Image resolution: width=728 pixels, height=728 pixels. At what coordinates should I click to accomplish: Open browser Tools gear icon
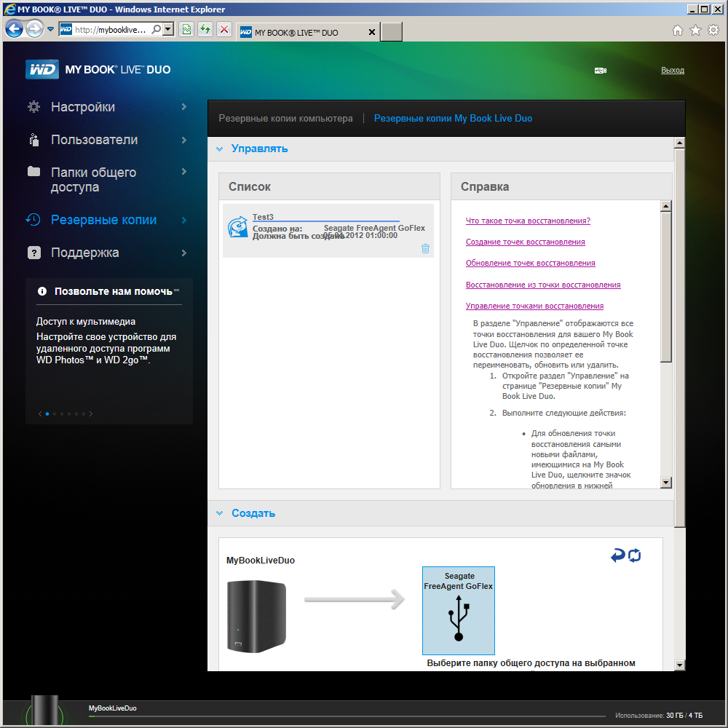[713, 31]
